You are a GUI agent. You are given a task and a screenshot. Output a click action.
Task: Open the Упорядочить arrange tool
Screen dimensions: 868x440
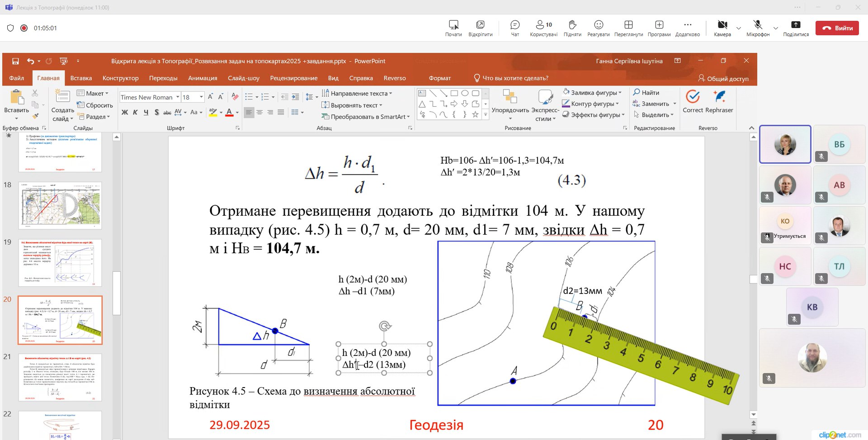click(510, 102)
